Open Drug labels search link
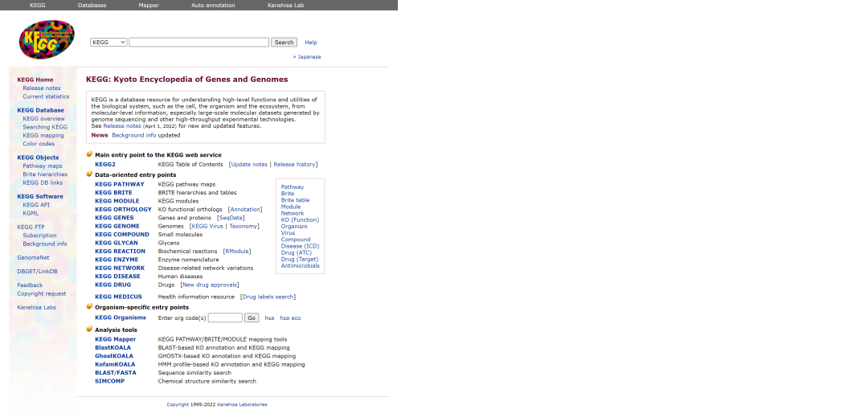 click(x=268, y=297)
